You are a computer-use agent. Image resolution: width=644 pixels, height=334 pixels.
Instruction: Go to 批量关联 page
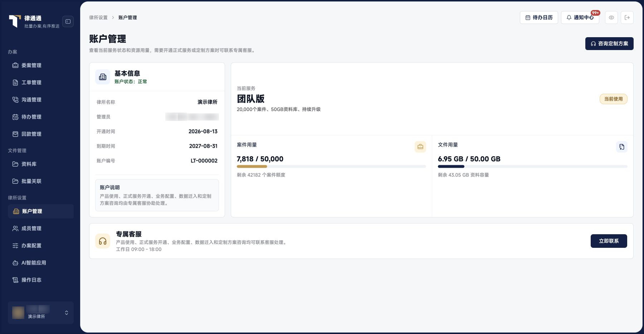tap(41, 181)
